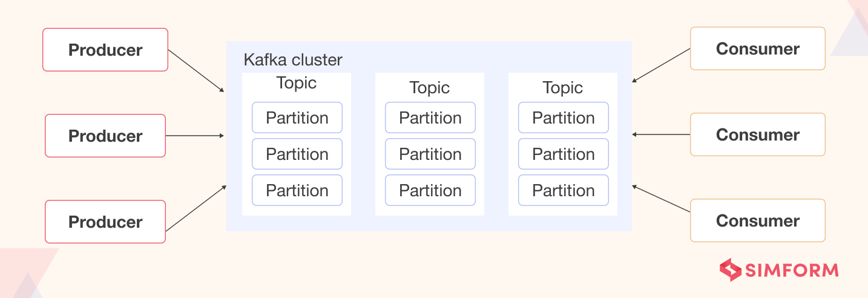Image resolution: width=868 pixels, height=298 pixels.
Task: Select the top Producer box
Action: tap(105, 50)
